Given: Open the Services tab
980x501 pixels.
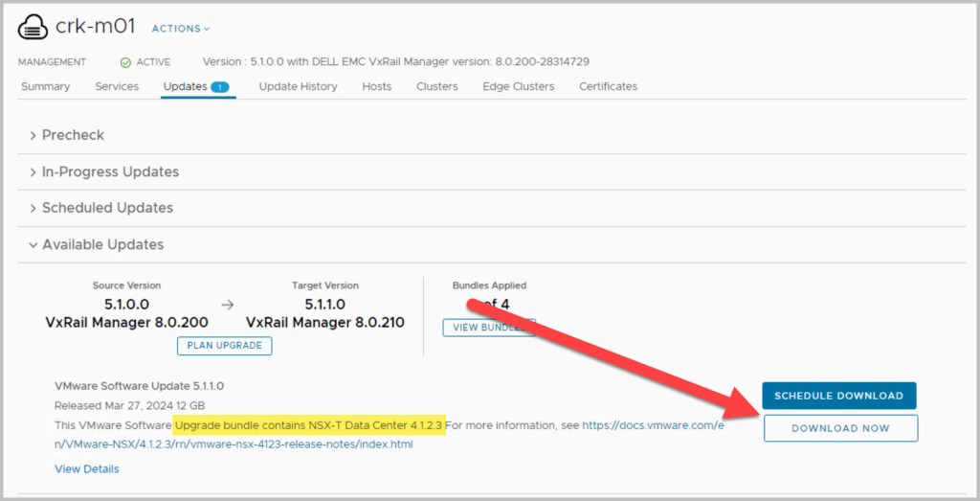Looking at the screenshot, I should [x=117, y=86].
